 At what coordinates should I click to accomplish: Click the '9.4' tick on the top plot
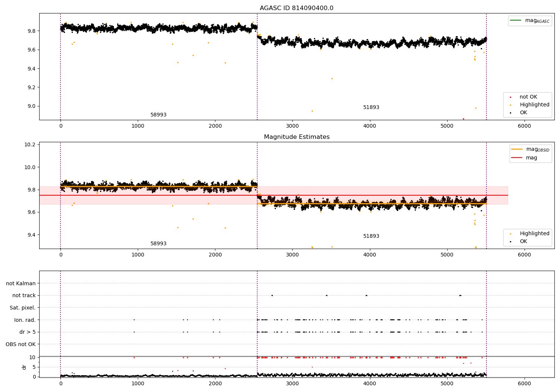tap(31, 69)
